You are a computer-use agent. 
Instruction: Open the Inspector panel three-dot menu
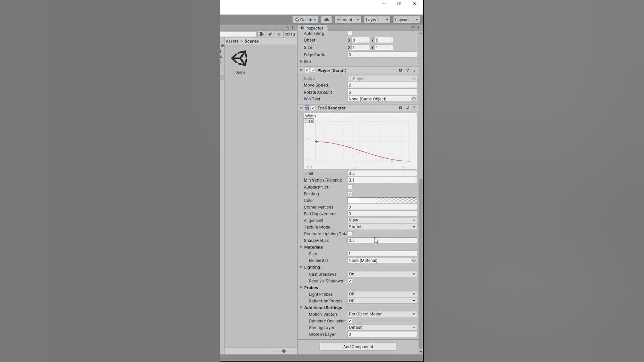pyautogui.click(x=418, y=28)
